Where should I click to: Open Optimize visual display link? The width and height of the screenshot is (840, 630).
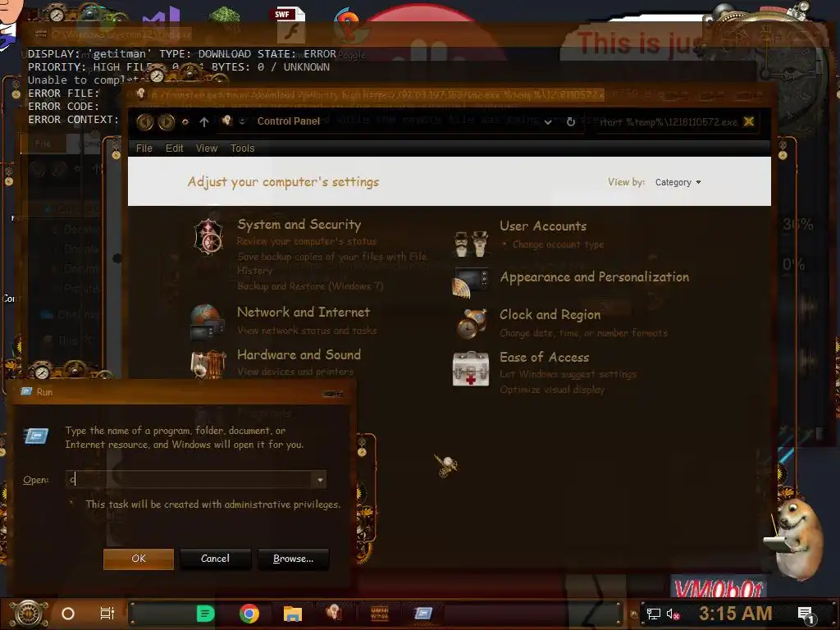click(552, 390)
